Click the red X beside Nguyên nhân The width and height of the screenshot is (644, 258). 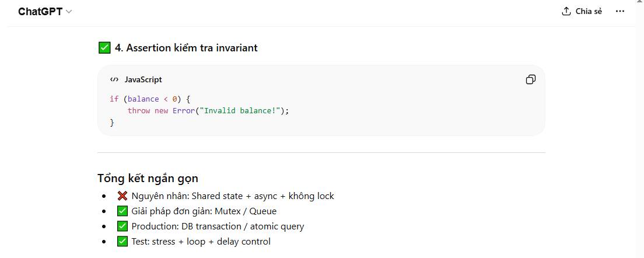123,196
